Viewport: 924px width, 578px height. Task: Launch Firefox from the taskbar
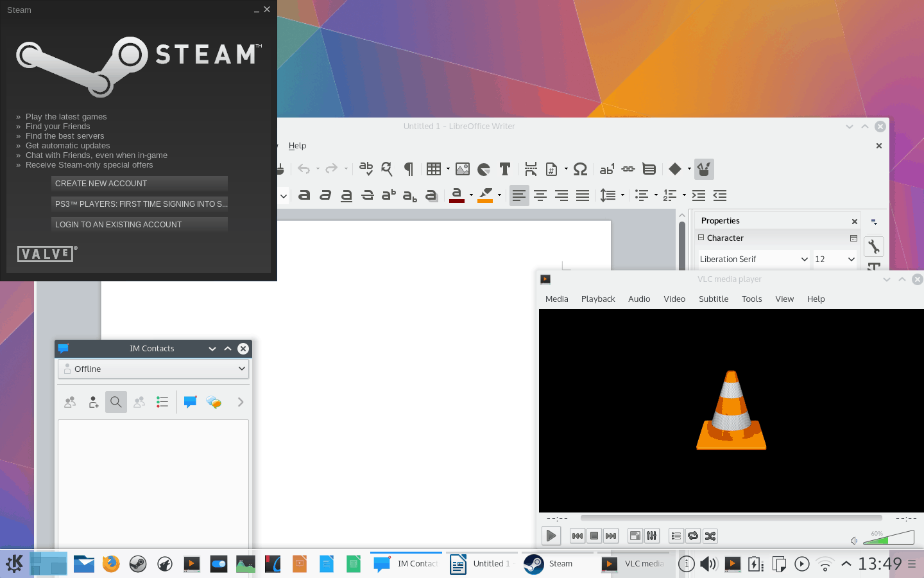pyautogui.click(x=111, y=564)
